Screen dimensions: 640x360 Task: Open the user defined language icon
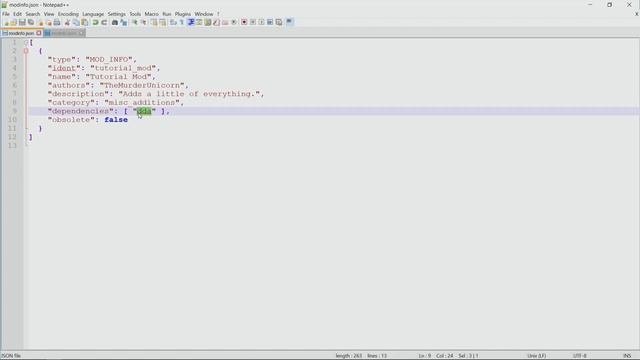[x=199, y=22]
